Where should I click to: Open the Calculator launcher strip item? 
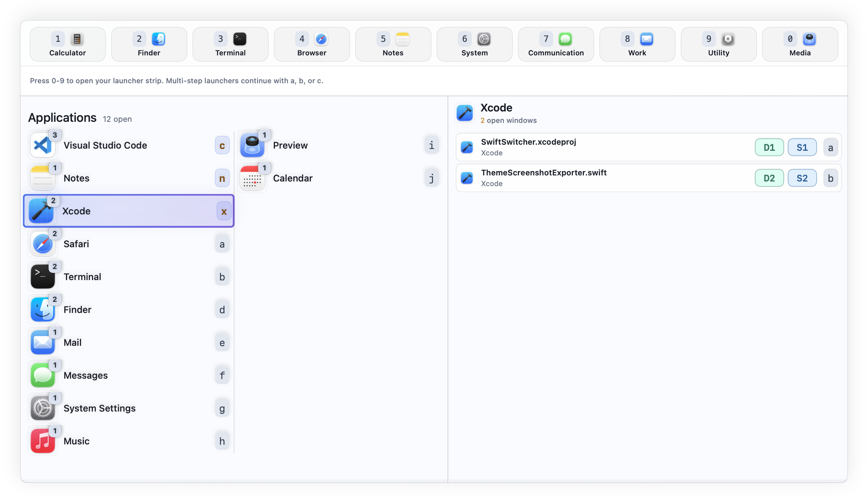point(67,44)
